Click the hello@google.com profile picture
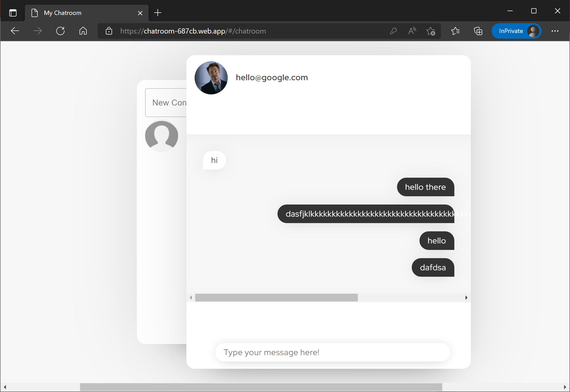Viewport: 570px width, 392px height. tap(211, 78)
